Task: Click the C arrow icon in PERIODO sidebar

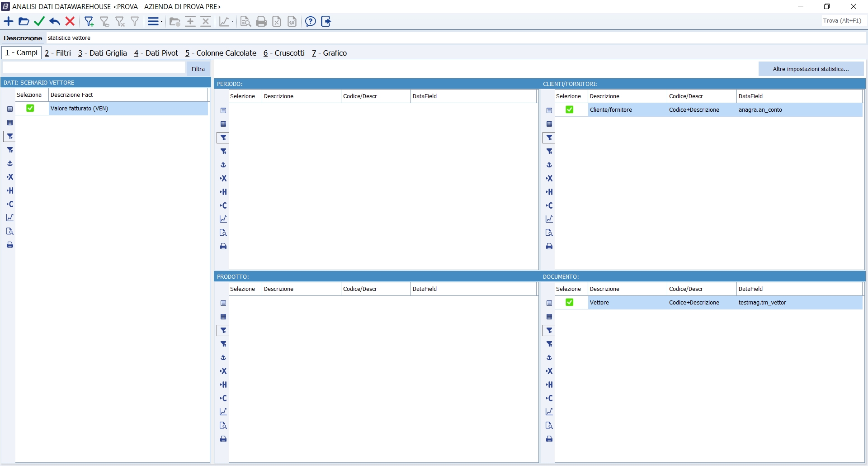Action: point(223,205)
